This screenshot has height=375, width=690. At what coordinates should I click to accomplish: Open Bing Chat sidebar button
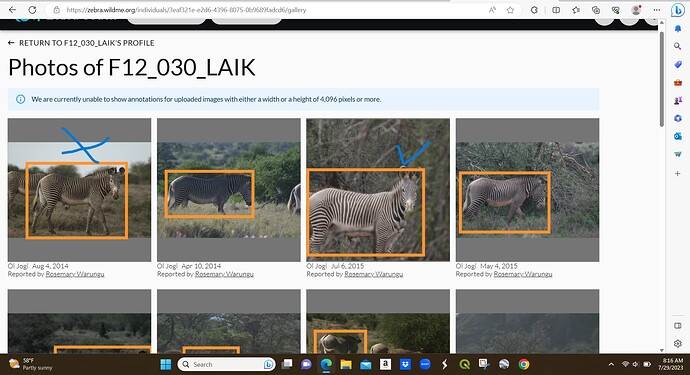tap(678, 10)
